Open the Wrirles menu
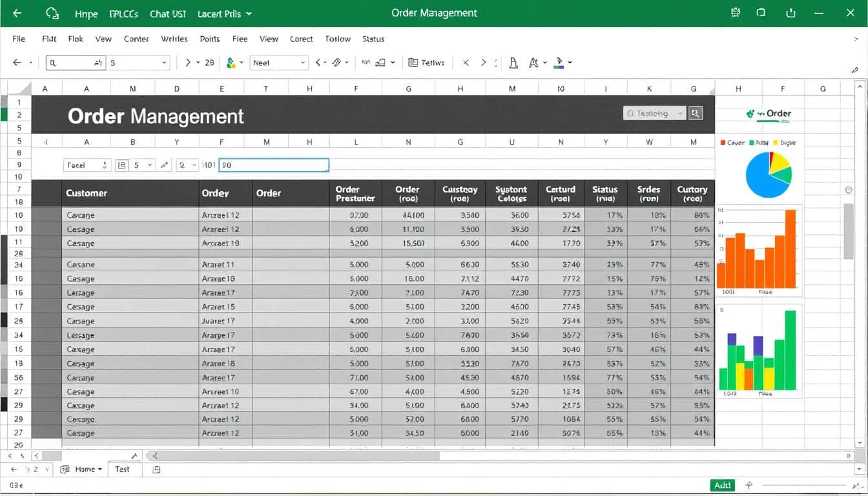868x496 pixels. [174, 39]
